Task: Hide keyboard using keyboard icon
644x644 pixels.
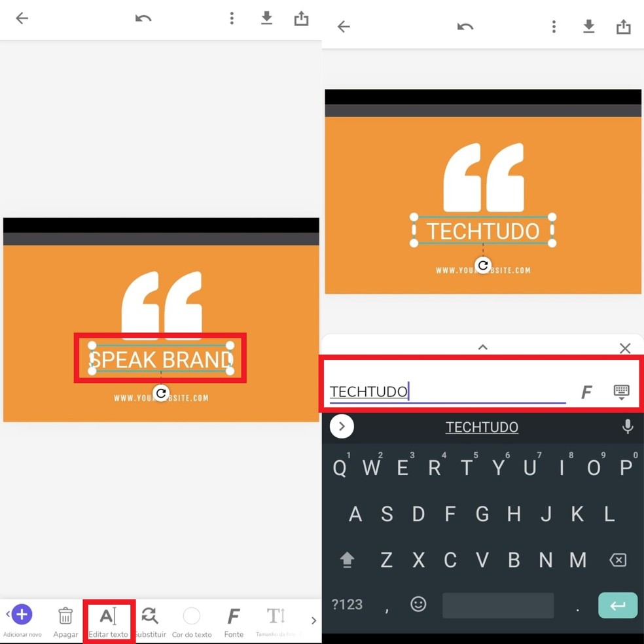Action: 621,392
